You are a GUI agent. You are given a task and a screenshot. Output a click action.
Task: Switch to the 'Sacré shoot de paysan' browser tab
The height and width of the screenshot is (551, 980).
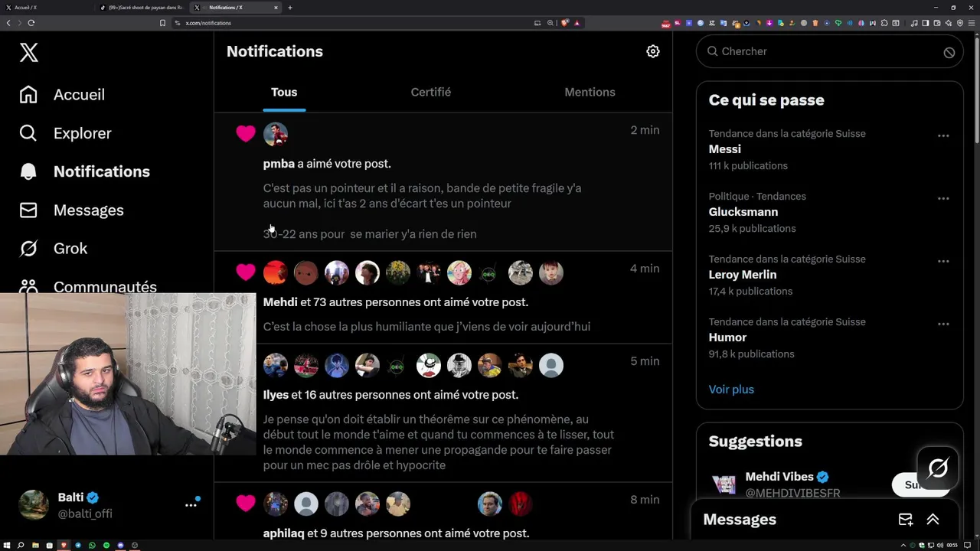(142, 8)
